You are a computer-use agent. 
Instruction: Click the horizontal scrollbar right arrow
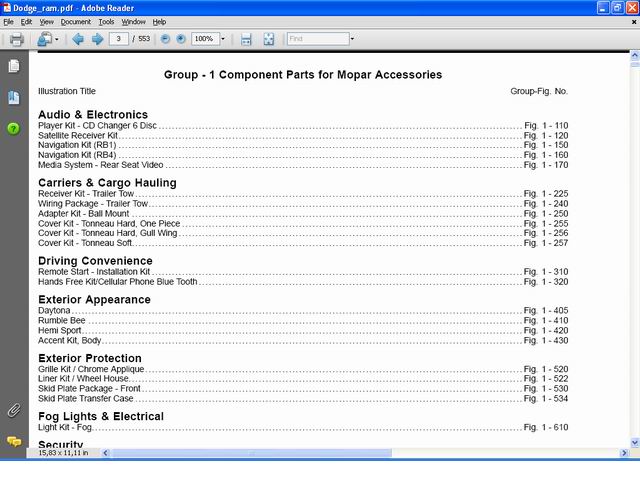coord(624,453)
